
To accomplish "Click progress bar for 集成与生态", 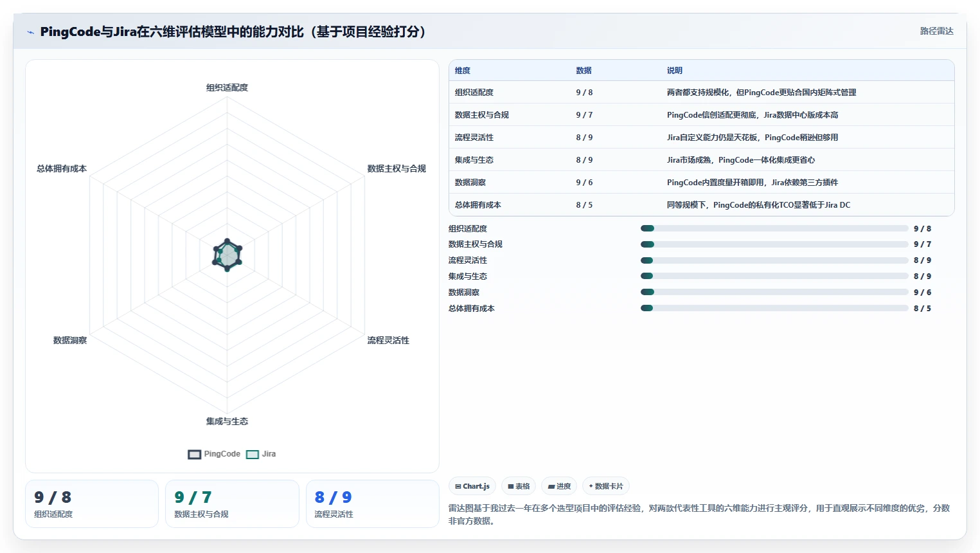I will coord(774,276).
